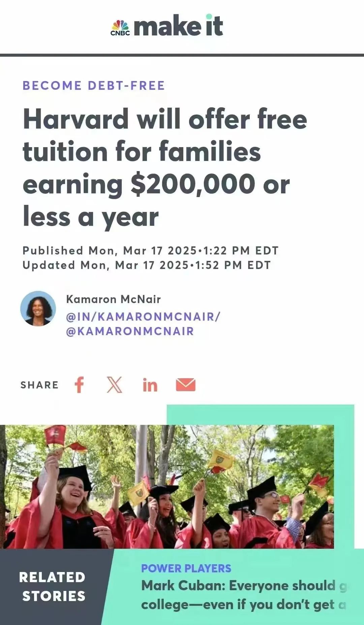Open the @KAMARONMCNAIR handle link
Image resolution: width=364 pixels, height=625 pixels.
(130, 331)
